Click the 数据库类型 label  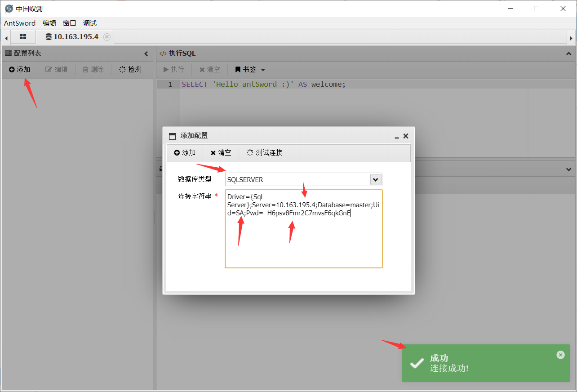pos(195,179)
